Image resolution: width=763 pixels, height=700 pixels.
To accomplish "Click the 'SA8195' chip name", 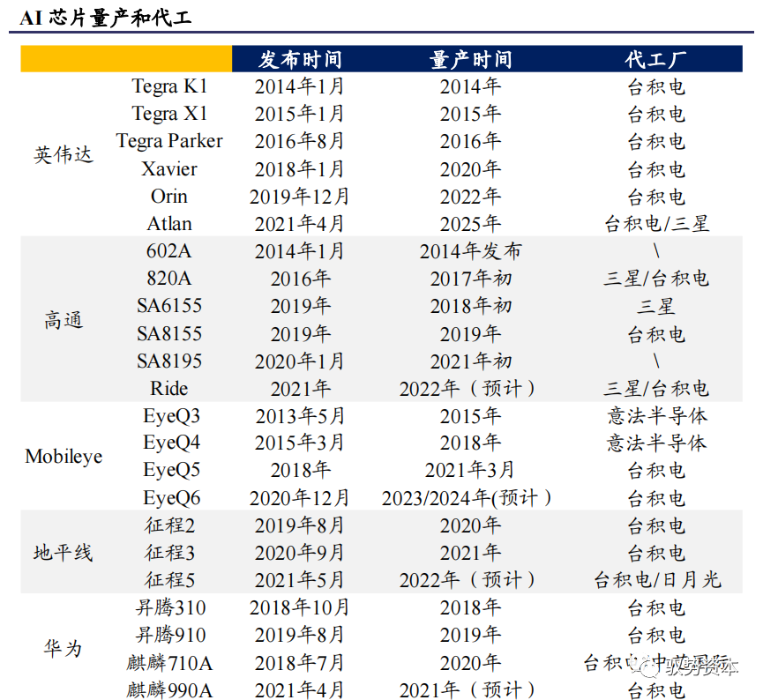I will click(x=169, y=361).
